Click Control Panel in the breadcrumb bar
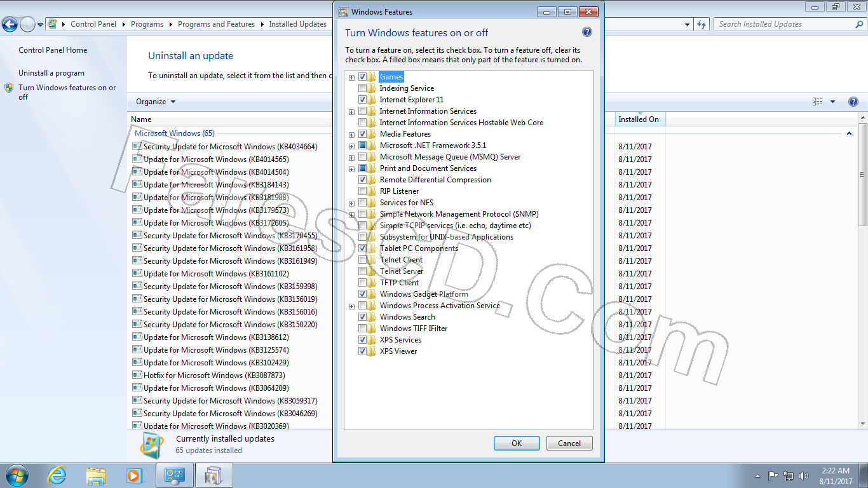 point(93,24)
